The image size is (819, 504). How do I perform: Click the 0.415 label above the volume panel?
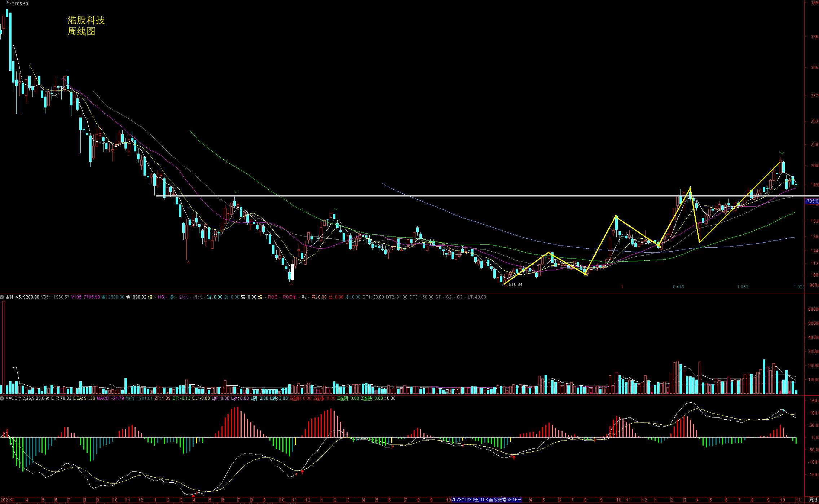click(x=678, y=287)
